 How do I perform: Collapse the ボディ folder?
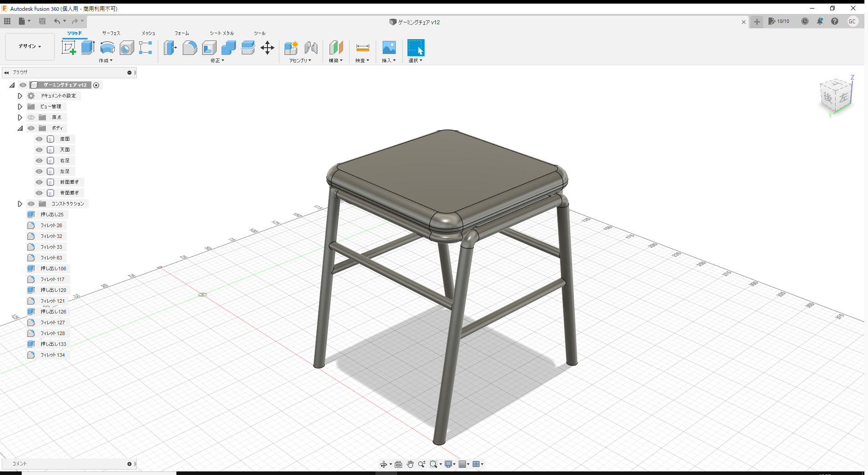tap(20, 128)
